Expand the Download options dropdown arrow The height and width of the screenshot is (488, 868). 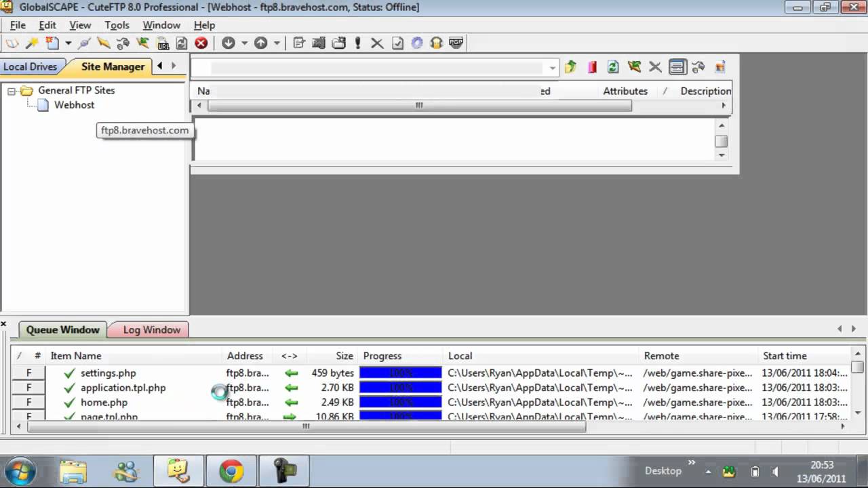coord(244,43)
